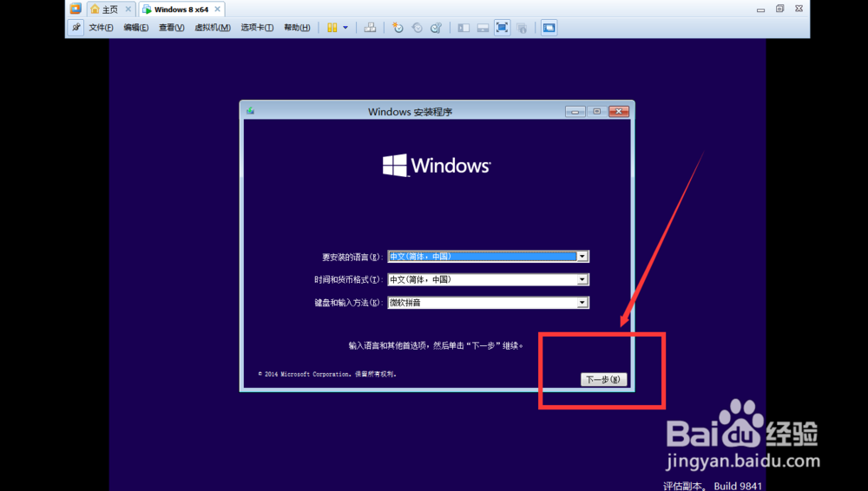868x491 pixels.
Task: Open the 虚拟机(M) menu
Action: 212,28
